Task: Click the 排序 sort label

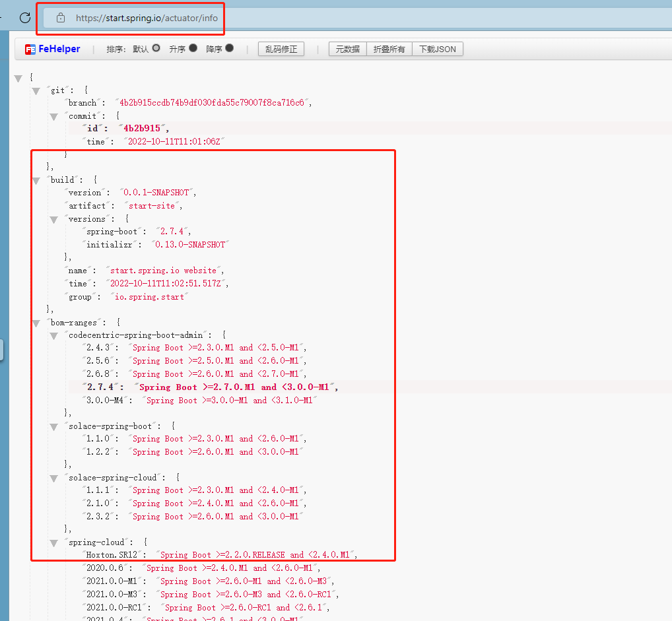Action: 116,49
